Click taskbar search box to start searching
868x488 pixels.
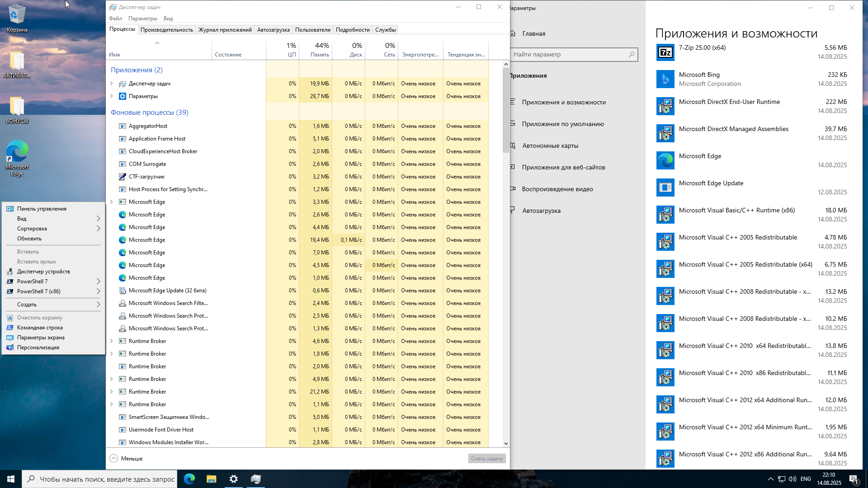pyautogui.click(x=99, y=479)
